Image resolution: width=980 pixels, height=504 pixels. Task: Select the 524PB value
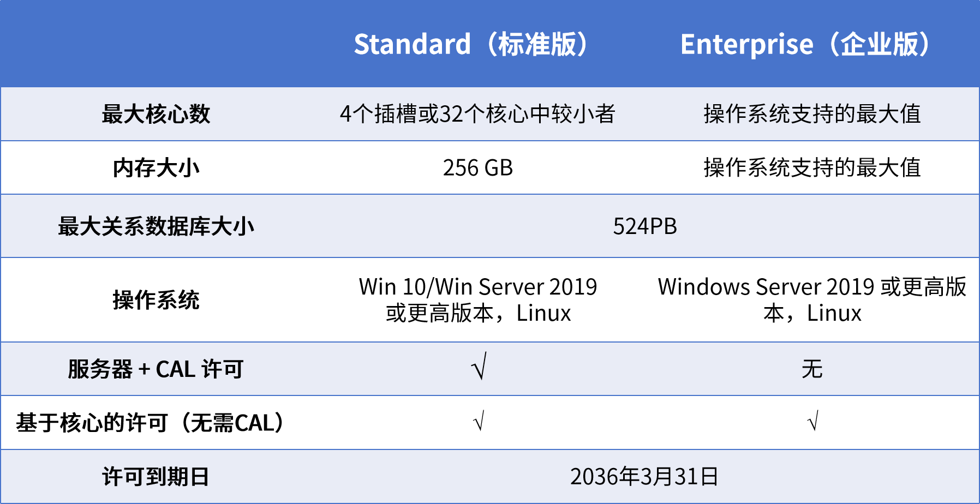[644, 226]
